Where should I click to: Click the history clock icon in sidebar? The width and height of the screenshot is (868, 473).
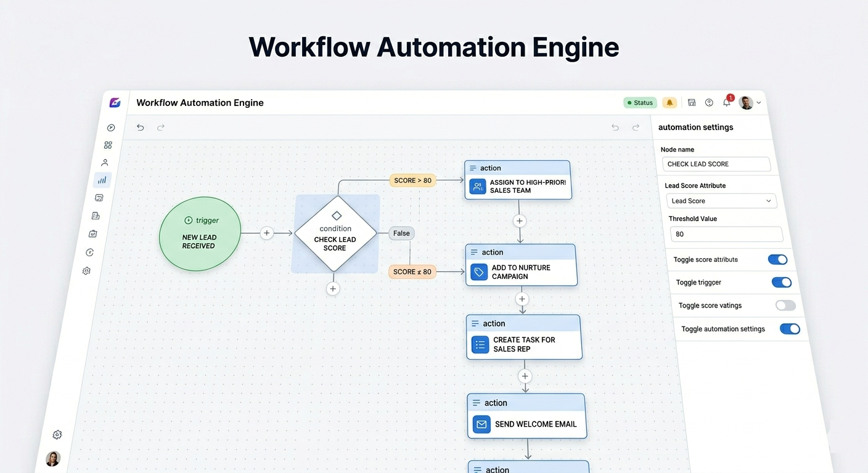pos(89,252)
